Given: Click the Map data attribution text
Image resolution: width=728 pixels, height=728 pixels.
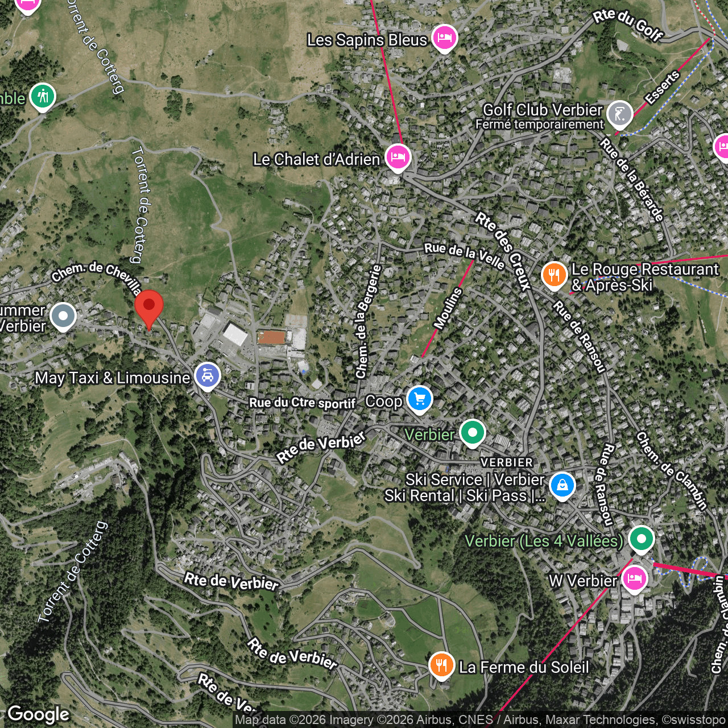Looking at the screenshot, I should (x=479, y=720).
